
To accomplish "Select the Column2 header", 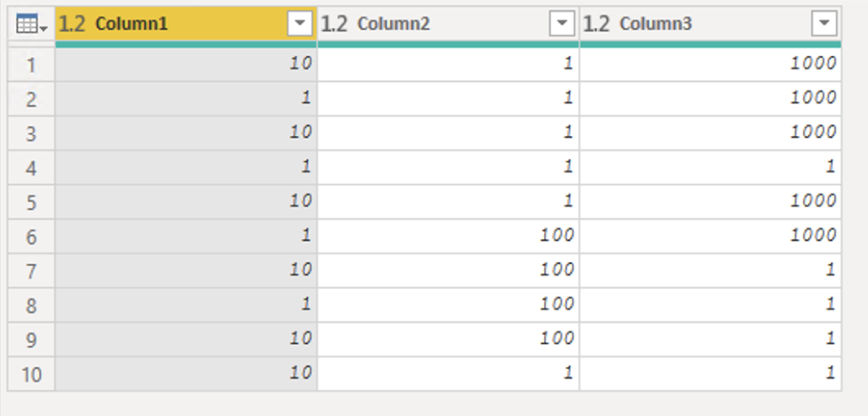I will [448, 24].
